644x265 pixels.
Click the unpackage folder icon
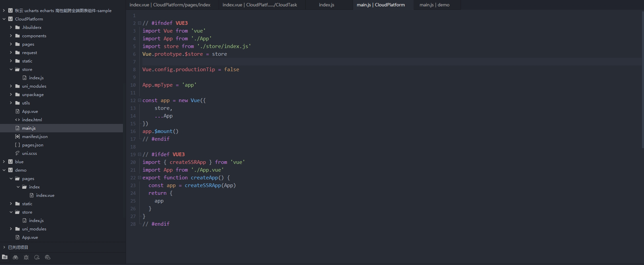click(17, 94)
